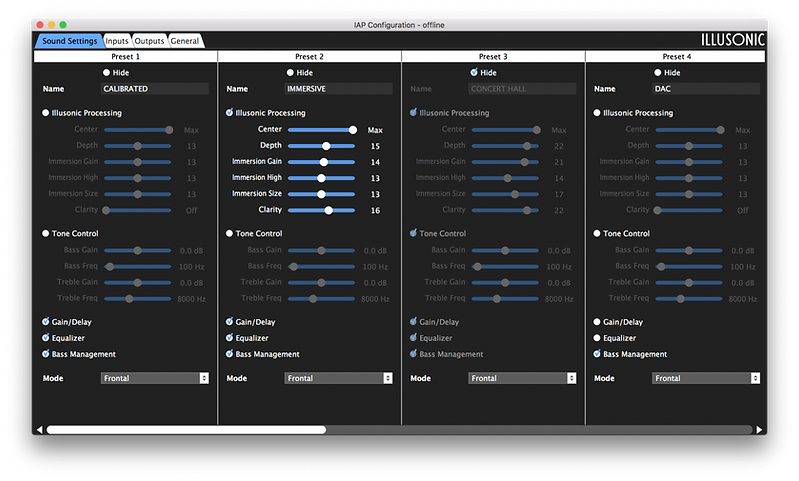Disable Equalizer in Preset 2

click(230, 338)
